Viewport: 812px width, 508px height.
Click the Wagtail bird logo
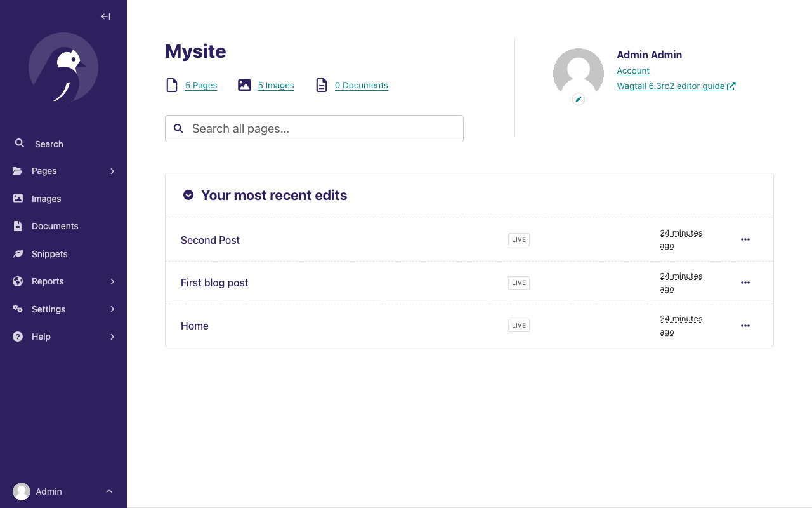pyautogui.click(x=63, y=68)
